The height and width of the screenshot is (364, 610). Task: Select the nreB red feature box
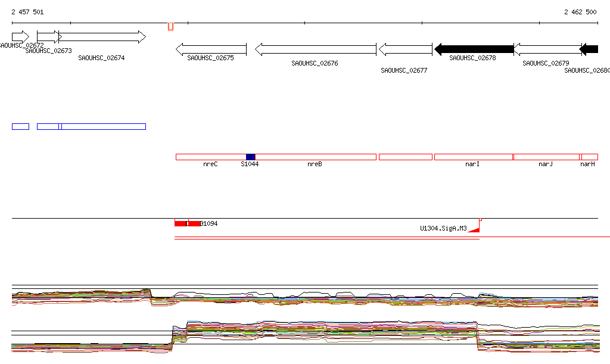click(316, 157)
